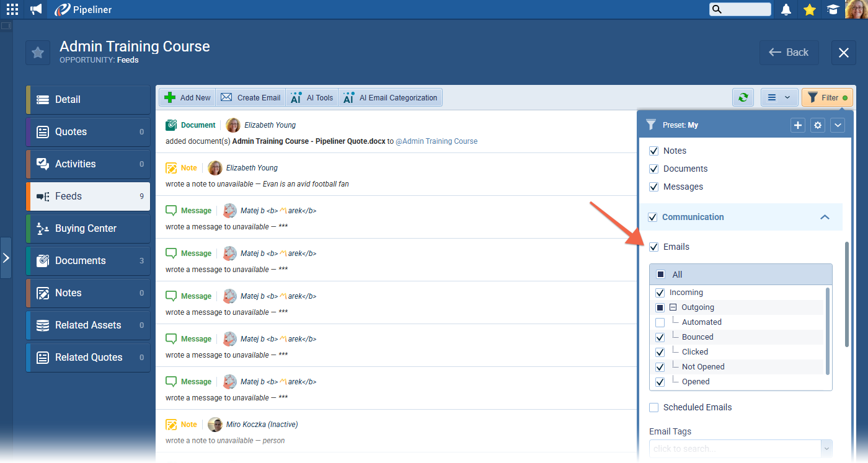Open the preset dropdown chevron
Viewport: 868px width, 463px height.
pos(838,125)
